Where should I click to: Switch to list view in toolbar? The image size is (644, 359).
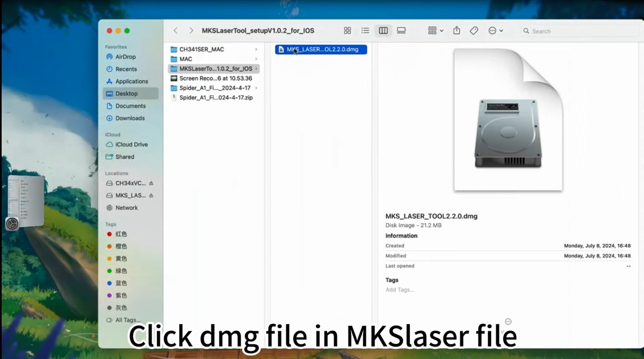point(365,31)
